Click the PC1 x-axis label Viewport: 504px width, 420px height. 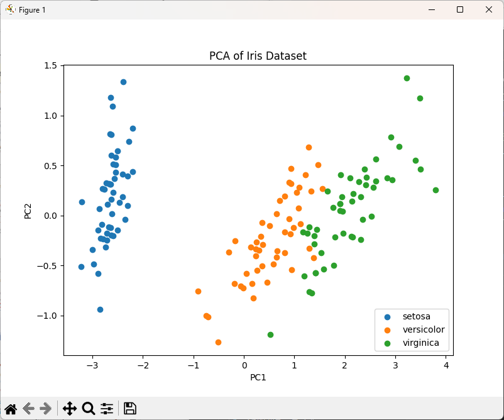click(258, 377)
